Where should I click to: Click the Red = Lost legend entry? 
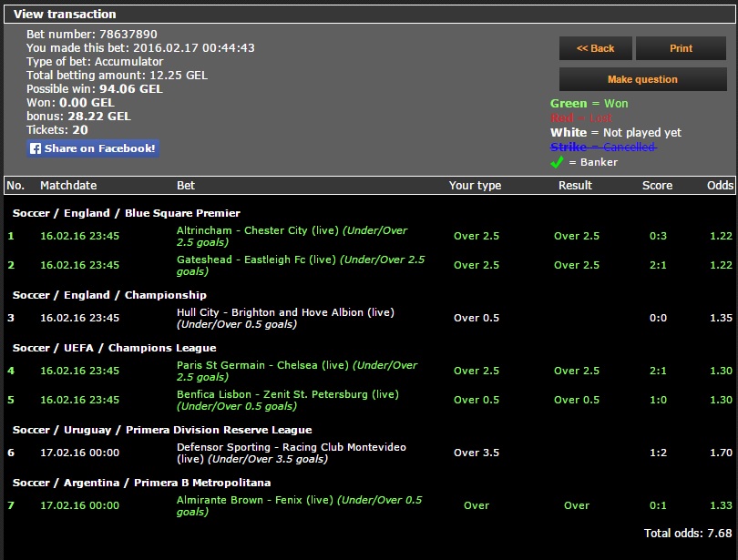[x=581, y=118]
